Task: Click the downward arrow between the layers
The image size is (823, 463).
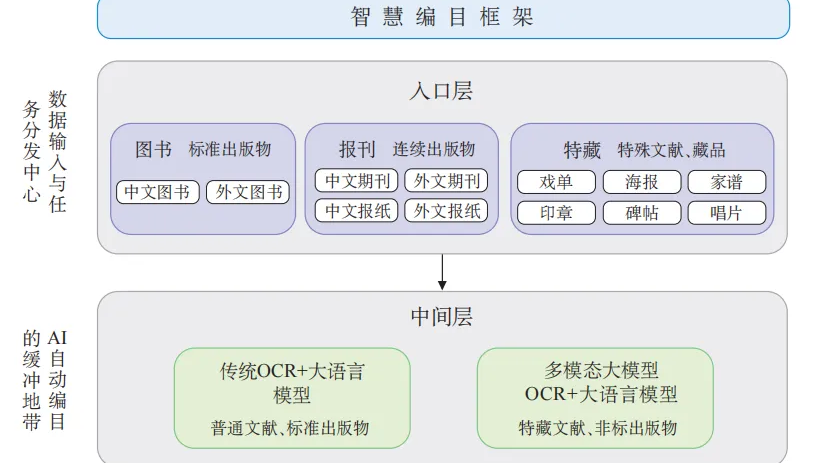Action: [x=442, y=271]
